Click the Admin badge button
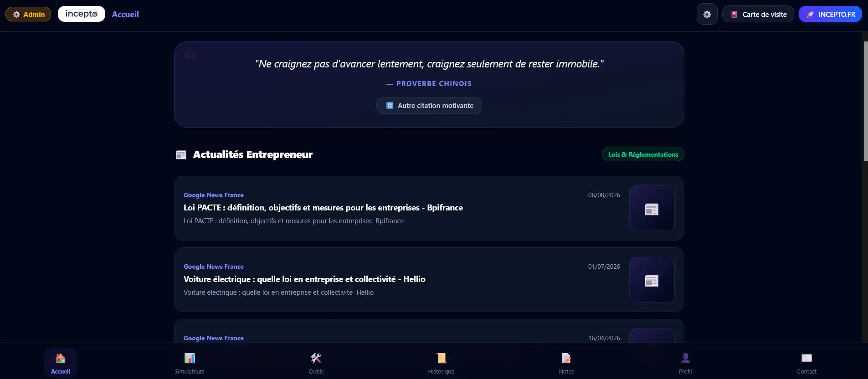Image resolution: width=868 pixels, height=379 pixels. (x=28, y=14)
